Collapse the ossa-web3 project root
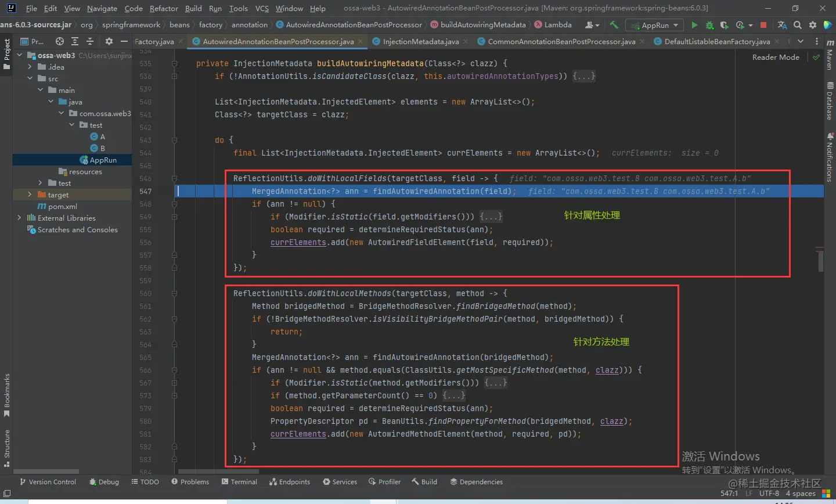The height and width of the screenshot is (504, 836). [x=20, y=55]
